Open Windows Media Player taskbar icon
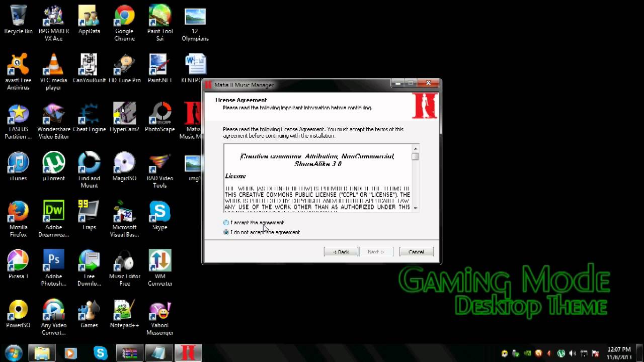Viewport: 644px width, 362px height. pos(70,353)
